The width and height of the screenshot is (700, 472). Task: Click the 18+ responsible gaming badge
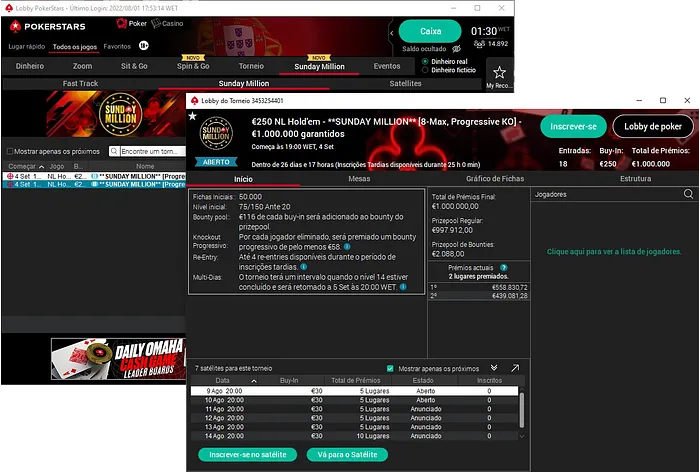pyautogui.click(x=144, y=46)
